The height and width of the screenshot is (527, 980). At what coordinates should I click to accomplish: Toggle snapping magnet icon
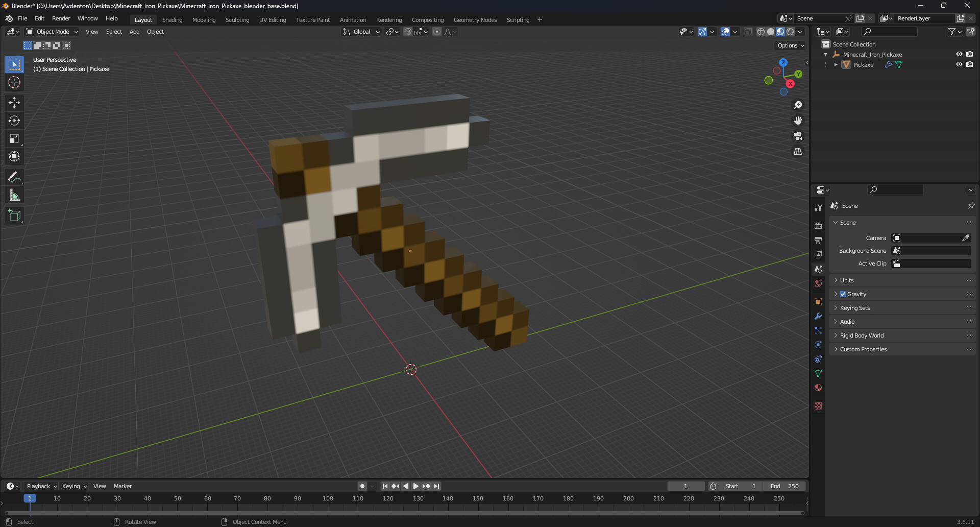tap(407, 32)
